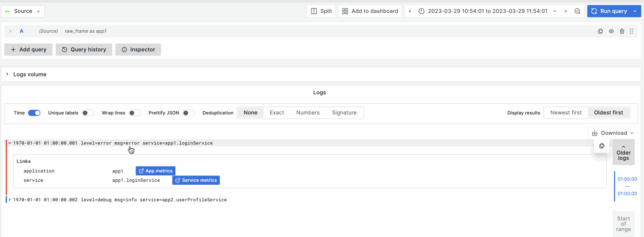Disable the Time toggle switch
644x237 pixels.
34,113
